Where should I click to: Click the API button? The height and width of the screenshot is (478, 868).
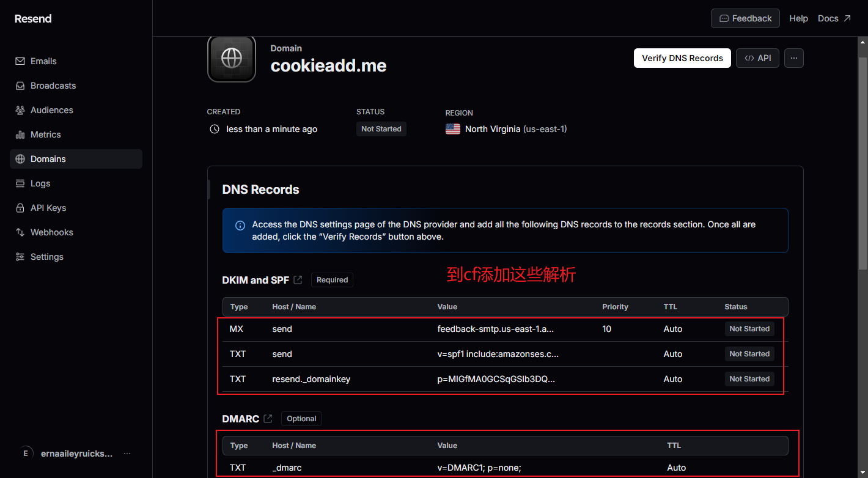pyautogui.click(x=757, y=58)
